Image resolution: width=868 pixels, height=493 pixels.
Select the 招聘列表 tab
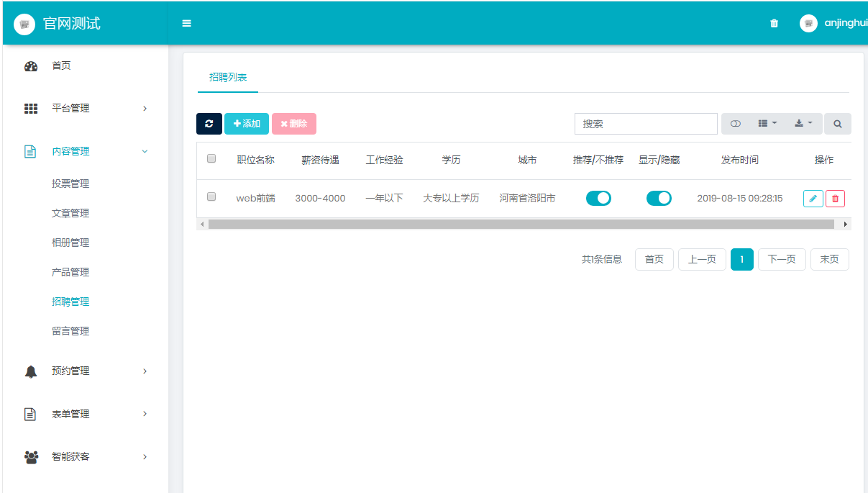tap(228, 78)
